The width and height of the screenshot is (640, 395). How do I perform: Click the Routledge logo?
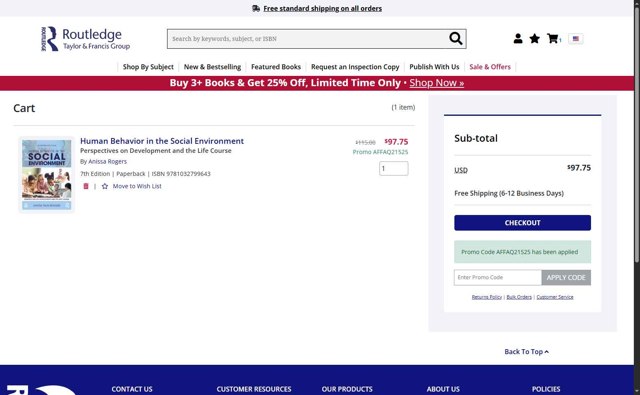tap(85, 39)
